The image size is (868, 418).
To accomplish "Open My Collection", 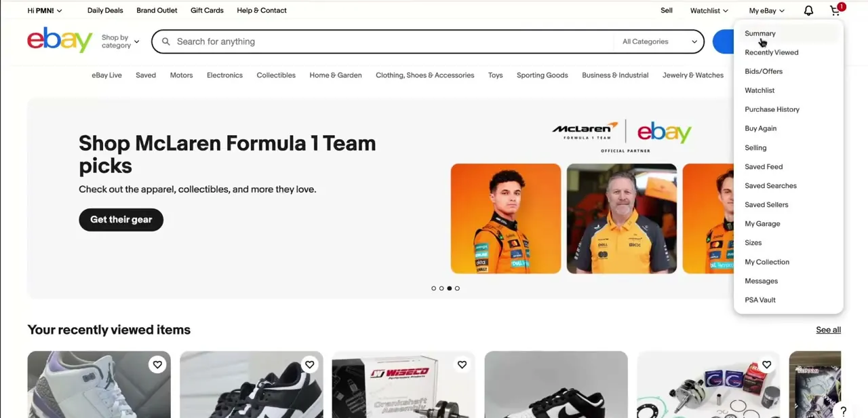I will point(767,261).
